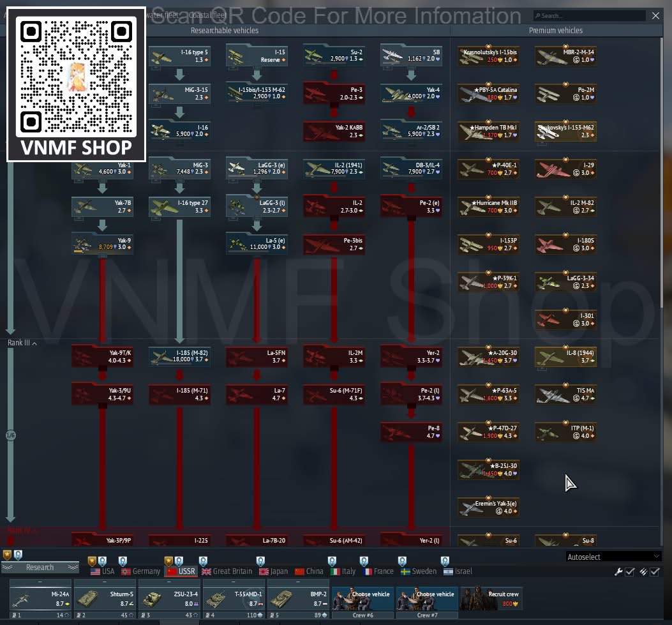The width and height of the screenshot is (672, 625).
Task: Switch to the Great Britain nation tab
Action: 227,571
